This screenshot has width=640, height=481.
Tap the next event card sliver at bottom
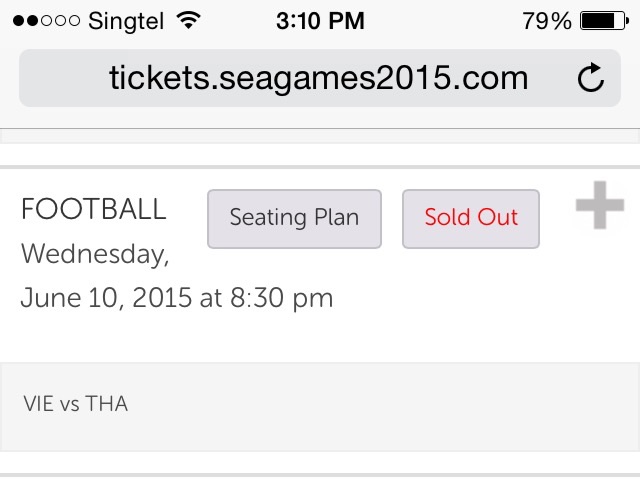coord(320,476)
